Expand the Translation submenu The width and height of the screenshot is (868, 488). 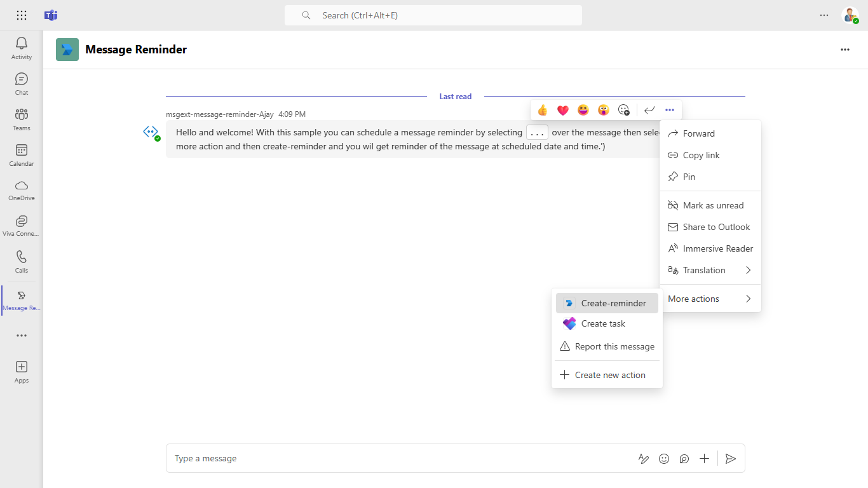[710, 270]
